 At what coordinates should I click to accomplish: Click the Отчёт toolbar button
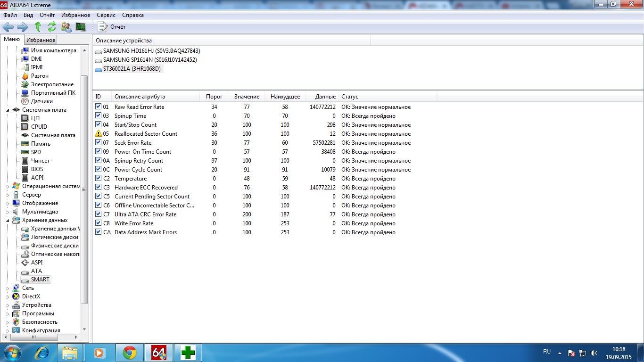113,27
